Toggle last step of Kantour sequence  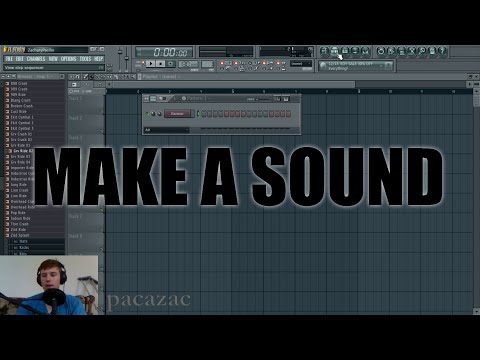[288, 114]
